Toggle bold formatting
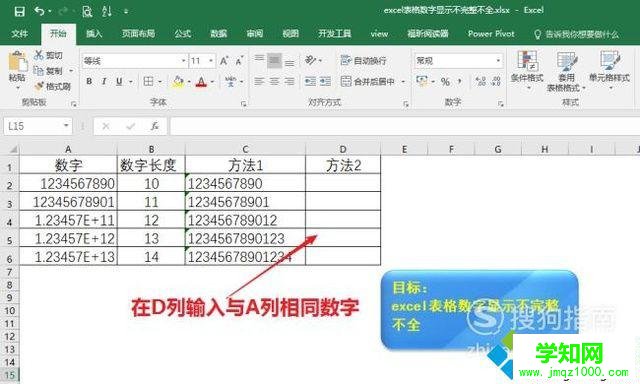Screen dimensions: 640x384 pyautogui.click(x=89, y=82)
